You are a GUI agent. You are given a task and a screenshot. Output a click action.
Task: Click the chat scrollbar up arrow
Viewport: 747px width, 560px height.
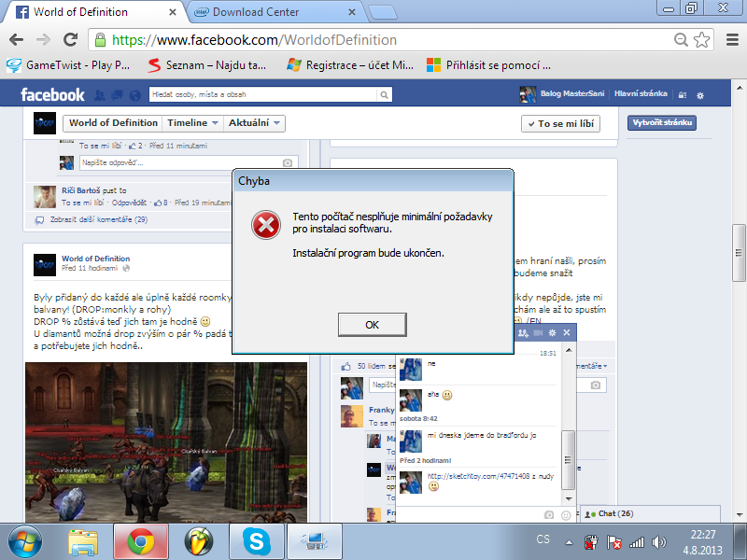point(569,350)
